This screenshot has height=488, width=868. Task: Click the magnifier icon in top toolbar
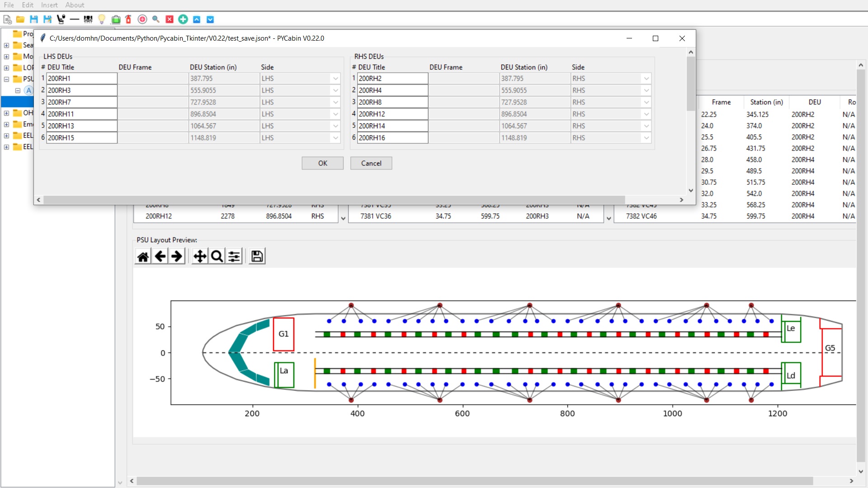(156, 19)
